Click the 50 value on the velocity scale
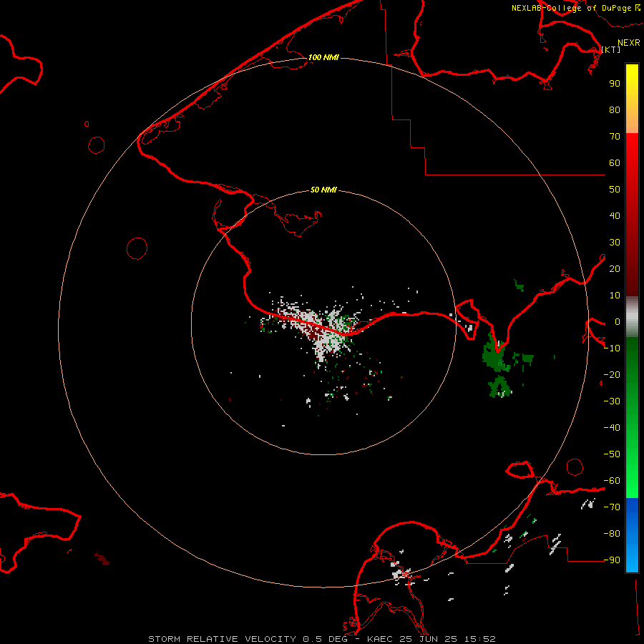The image size is (644, 644). (615, 190)
